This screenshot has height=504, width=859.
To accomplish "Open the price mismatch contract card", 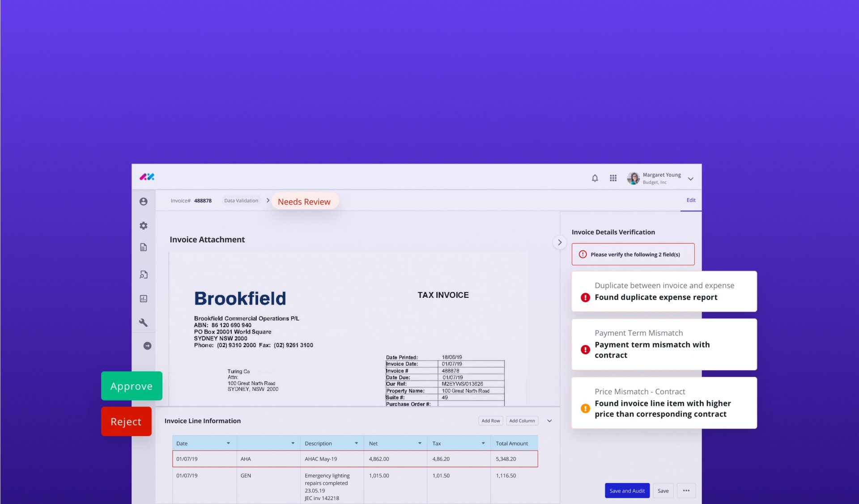I will coord(664,403).
